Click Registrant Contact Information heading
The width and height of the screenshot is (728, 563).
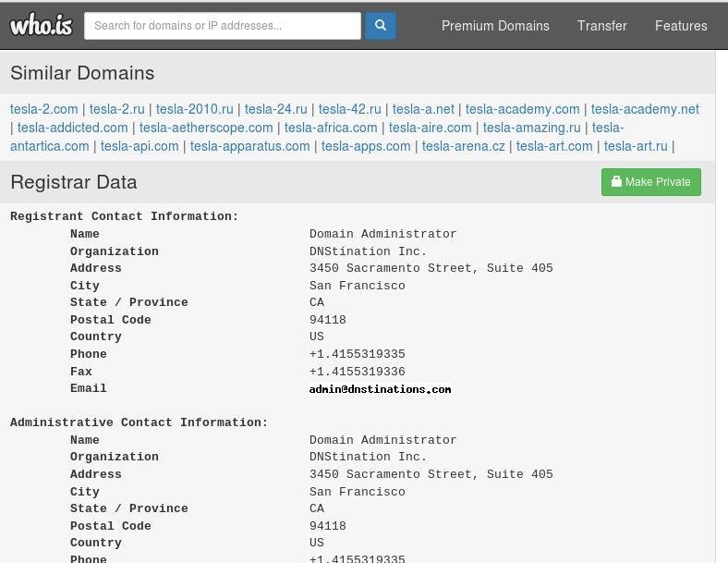pyautogui.click(x=125, y=216)
